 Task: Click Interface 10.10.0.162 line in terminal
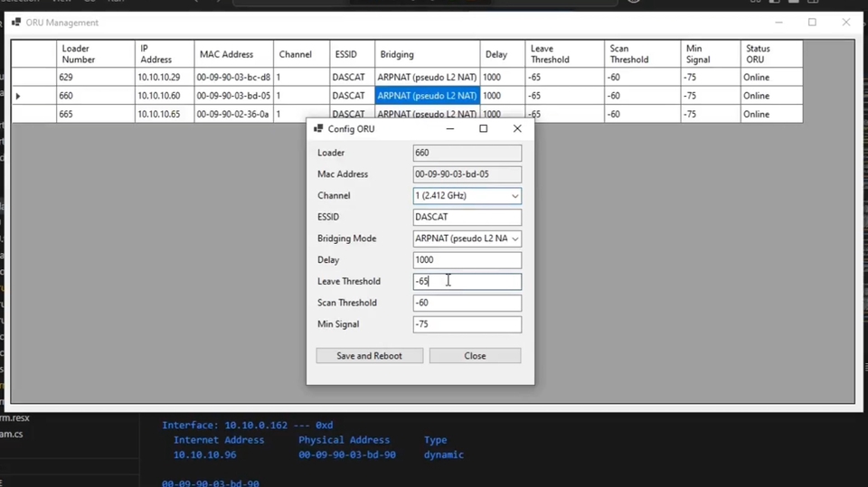247,426
